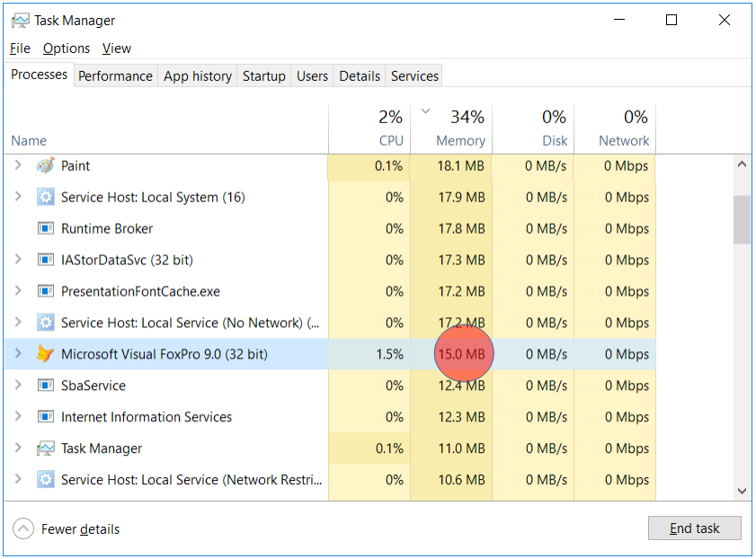Open the Options menu
Screen dimensions: 756x559
click(x=67, y=49)
